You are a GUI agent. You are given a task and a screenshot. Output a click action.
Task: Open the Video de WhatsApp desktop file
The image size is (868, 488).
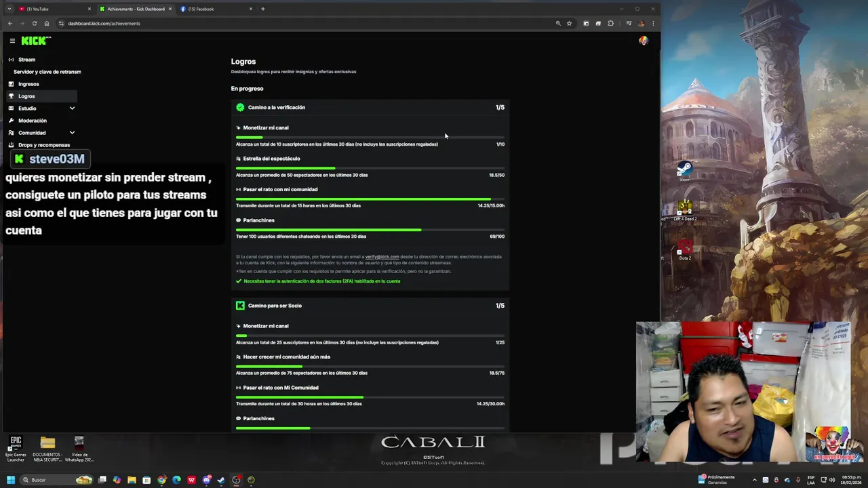tap(79, 449)
